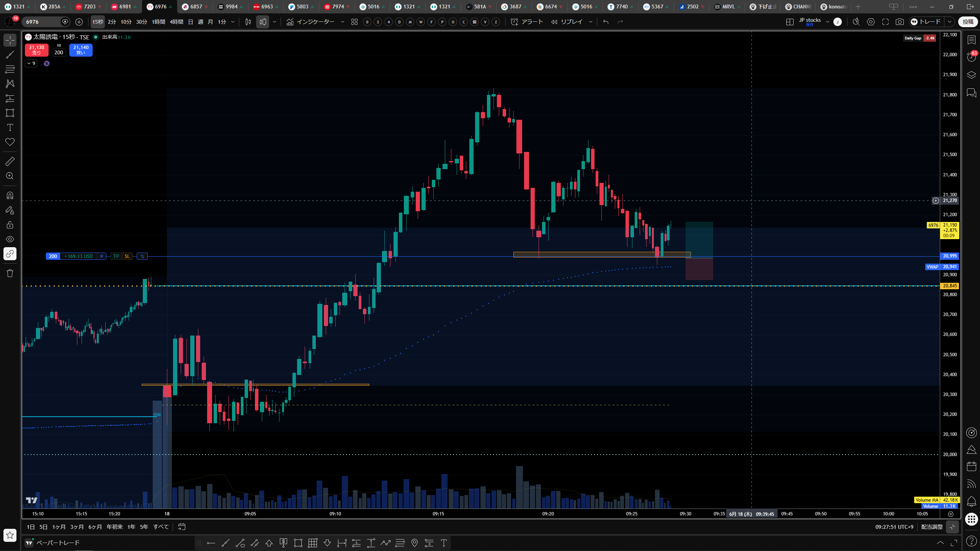Expand the indicator legend showing 9
The height and width of the screenshot is (551, 980).
pos(31,64)
